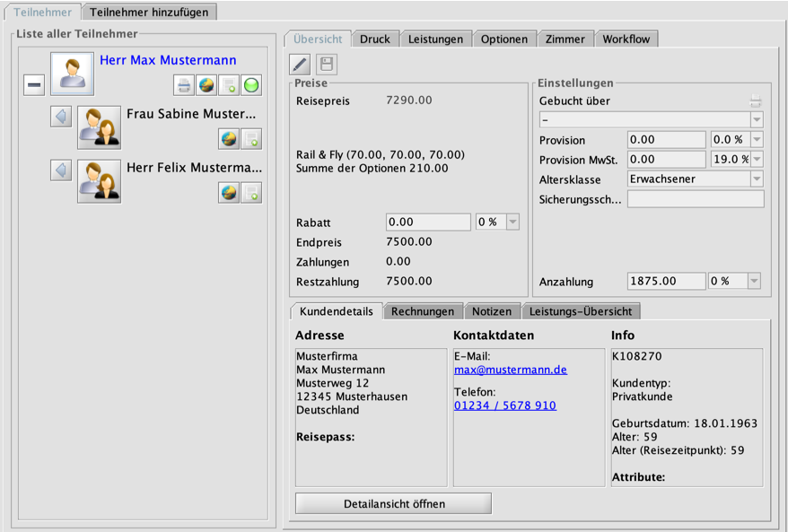The width and height of the screenshot is (788, 532).
Task: Click left arrow beside Frau Sabine
Action: (61, 117)
